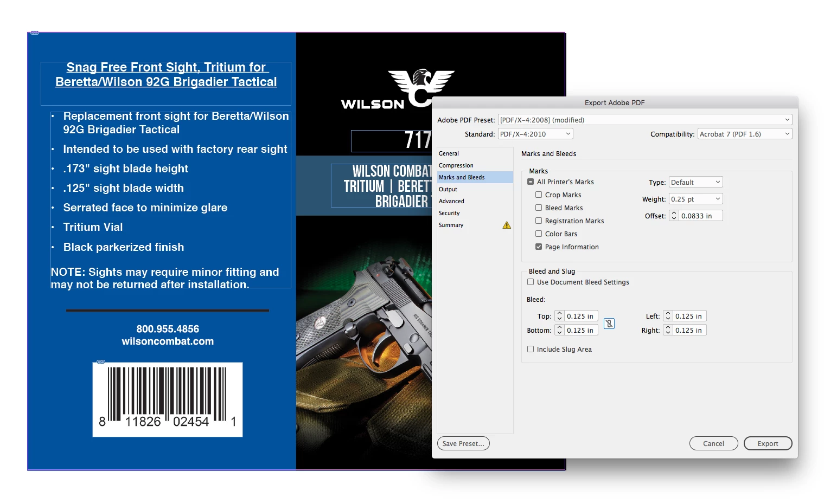Enable Bleed Marks checkbox
Viewport: 824px width, 504px height.
coord(539,208)
